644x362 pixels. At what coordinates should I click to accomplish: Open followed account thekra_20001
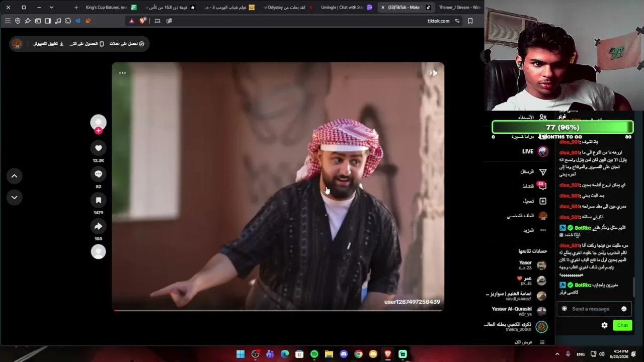515,327
